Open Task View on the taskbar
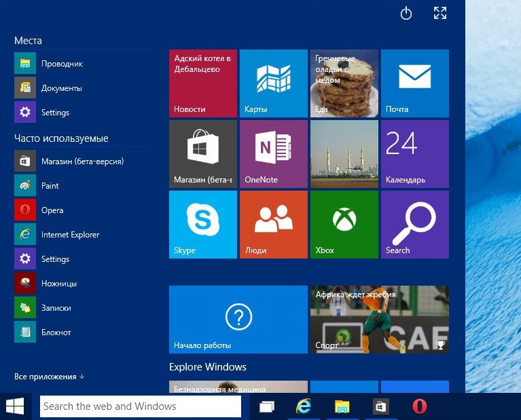The height and width of the screenshot is (420, 521). coord(267,406)
